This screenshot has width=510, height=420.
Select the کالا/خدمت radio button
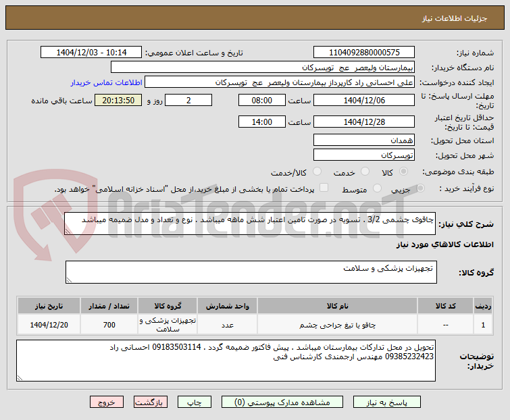click(x=317, y=172)
